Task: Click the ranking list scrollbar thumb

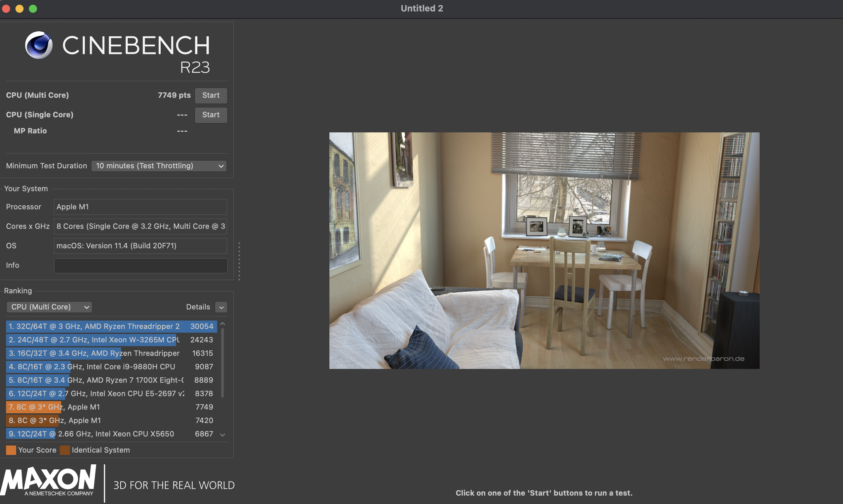Action: point(223,363)
